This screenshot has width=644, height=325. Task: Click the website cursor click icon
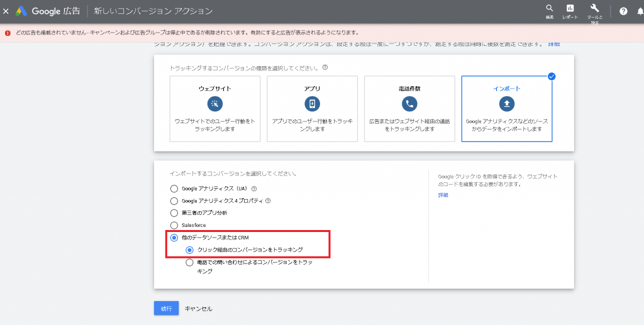(215, 104)
